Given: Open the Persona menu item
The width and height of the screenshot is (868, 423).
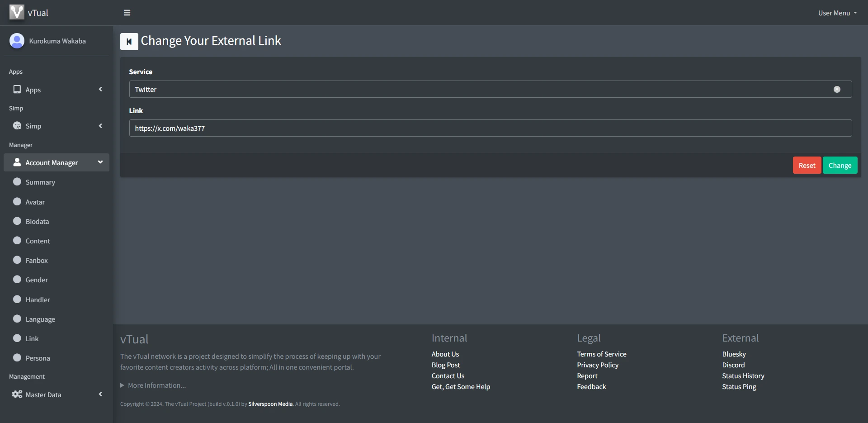Looking at the screenshot, I should click(x=38, y=358).
